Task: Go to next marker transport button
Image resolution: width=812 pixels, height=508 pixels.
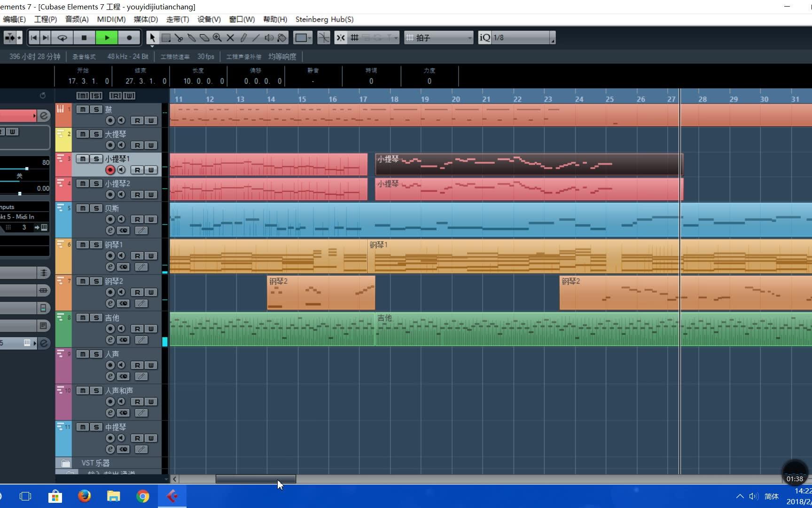Action: pos(45,38)
